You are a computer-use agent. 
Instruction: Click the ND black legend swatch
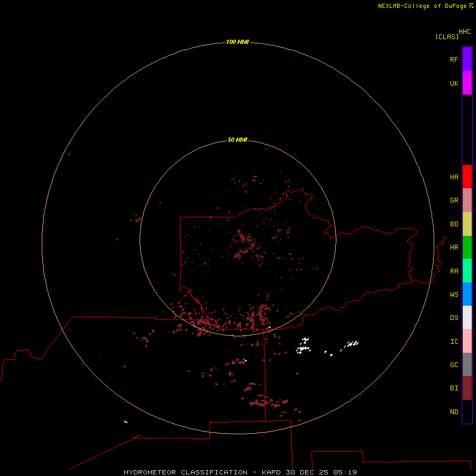point(467,411)
